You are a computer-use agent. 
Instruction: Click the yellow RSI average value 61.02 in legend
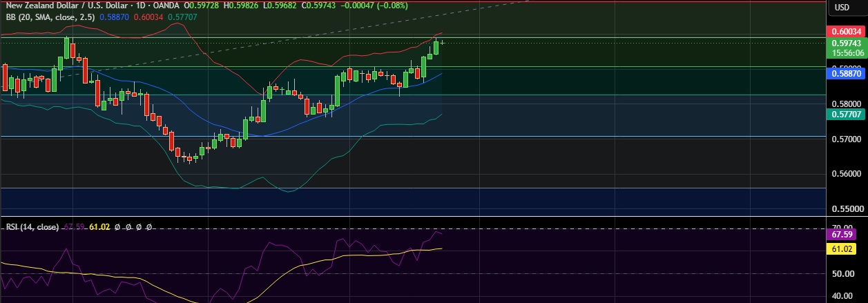[99, 226]
